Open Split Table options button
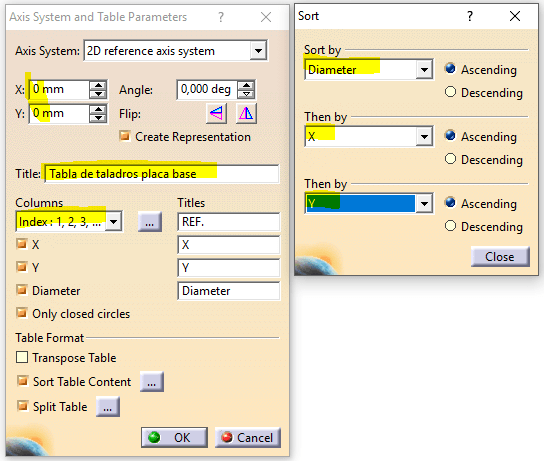 108,407
